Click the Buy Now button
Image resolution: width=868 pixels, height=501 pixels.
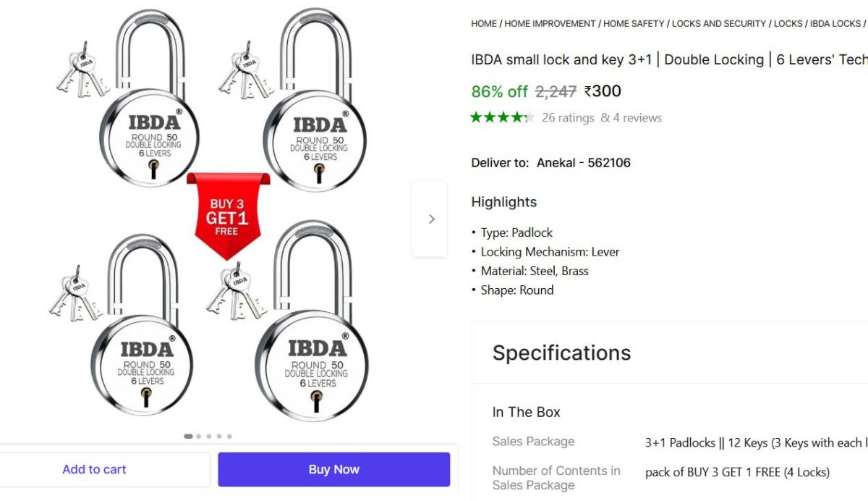tap(333, 469)
